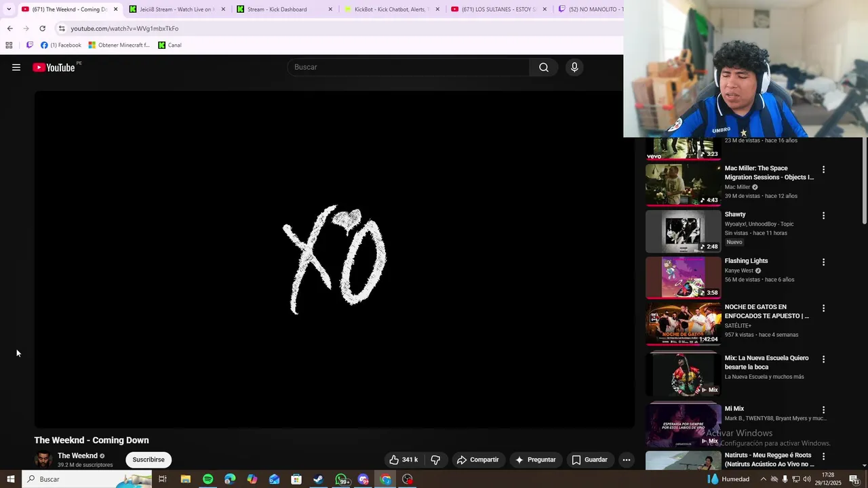This screenshot has width=868, height=488.
Task: Open the Preguntar AI button
Action: tap(536, 460)
